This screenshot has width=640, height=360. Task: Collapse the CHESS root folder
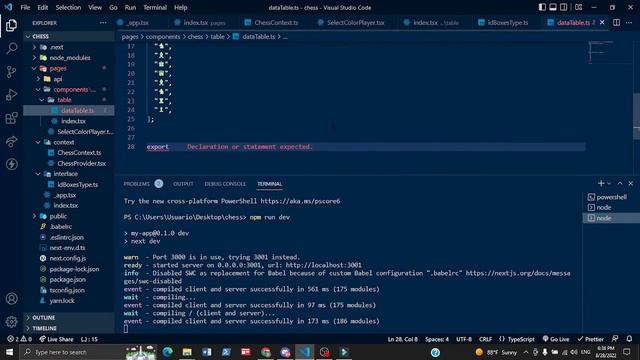[69, 36]
